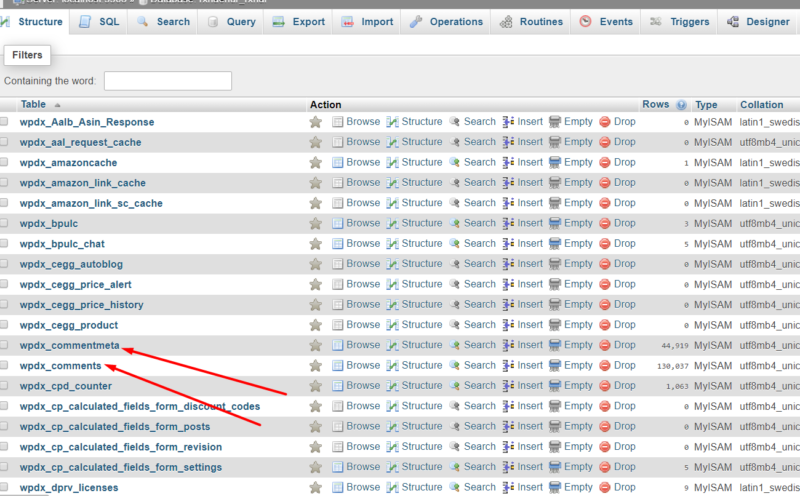800x496 pixels.
Task: Open the wpdx_cpd_counter table link
Action: [x=65, y=386]
